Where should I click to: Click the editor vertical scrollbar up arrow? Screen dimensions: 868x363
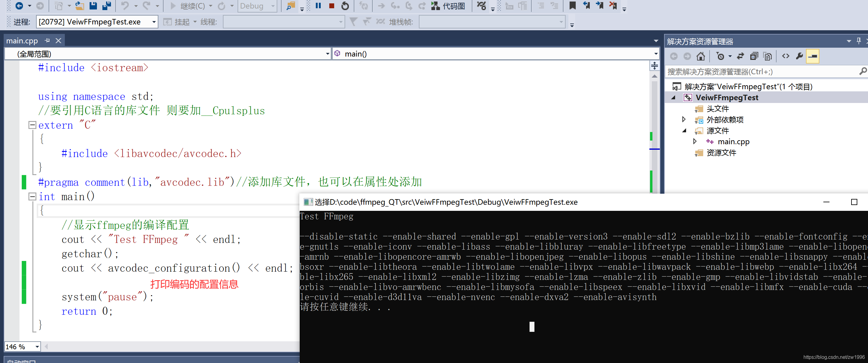pyautogui.click(x=654, y=76)
